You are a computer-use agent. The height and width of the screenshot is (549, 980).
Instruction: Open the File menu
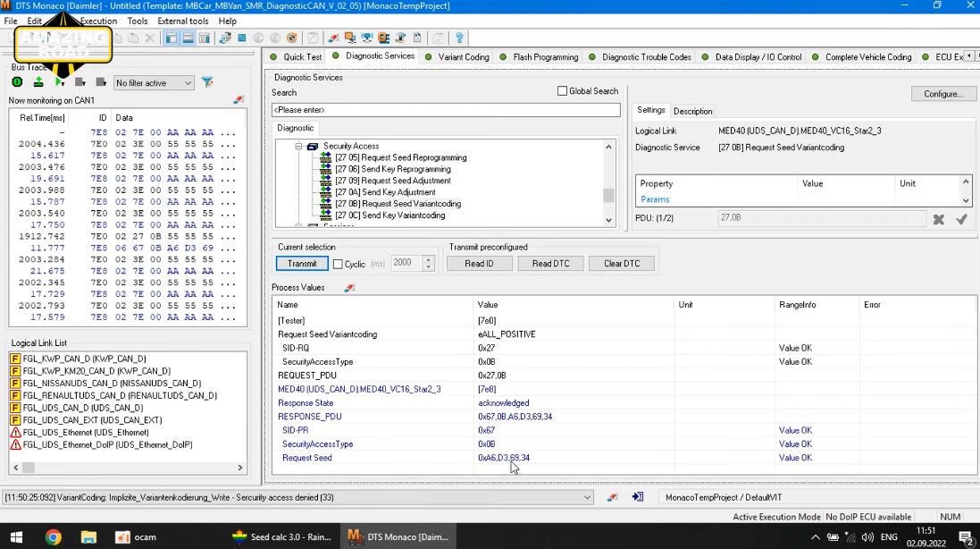(11, 21)
